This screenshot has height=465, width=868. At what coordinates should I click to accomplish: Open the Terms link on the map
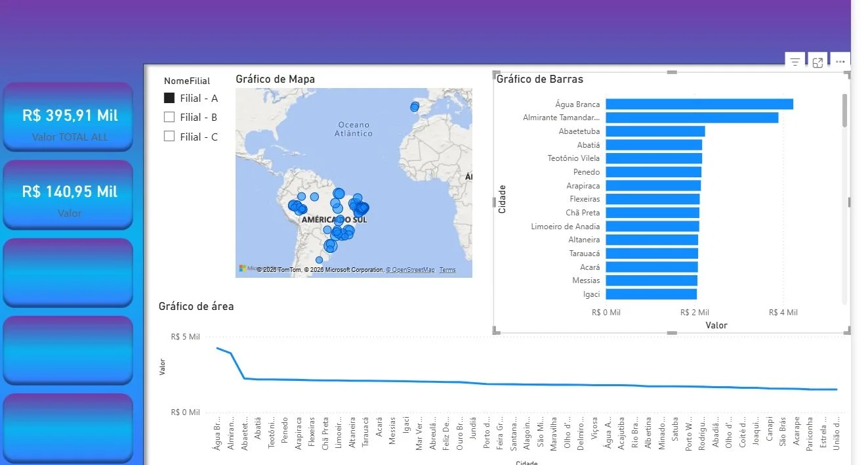pyautogui.click(x=447, y=270)
